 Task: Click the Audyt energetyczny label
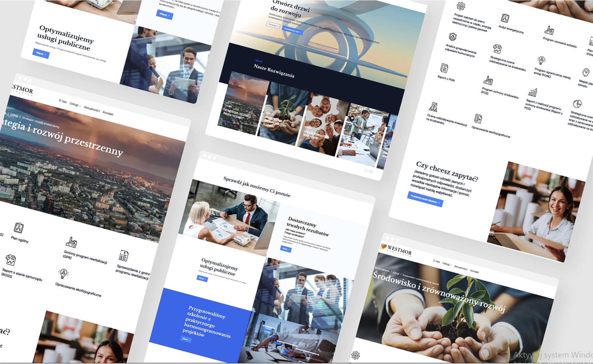click(x=511, y=29)
